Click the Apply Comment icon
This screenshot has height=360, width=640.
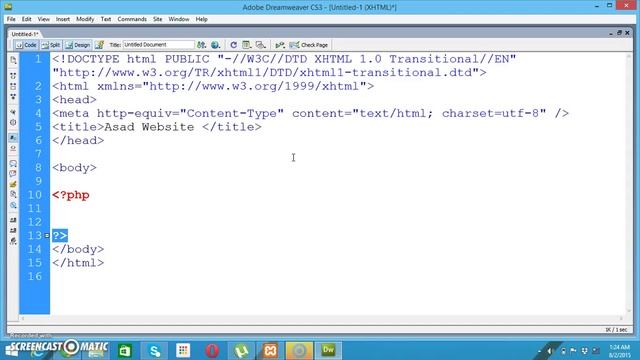click(x=13, y=164)
